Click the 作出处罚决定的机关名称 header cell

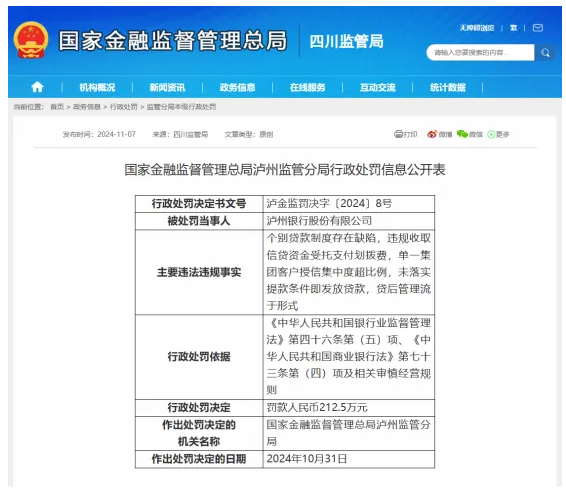[199, 433]
